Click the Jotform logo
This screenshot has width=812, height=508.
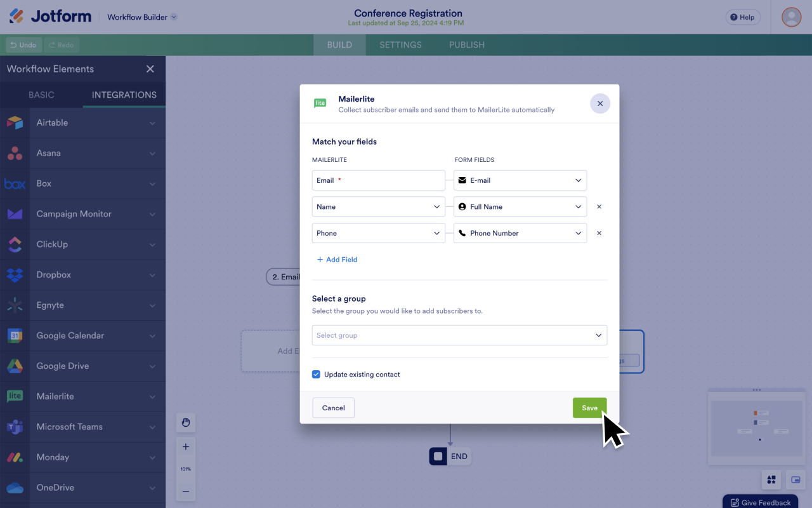click(50, 17)
